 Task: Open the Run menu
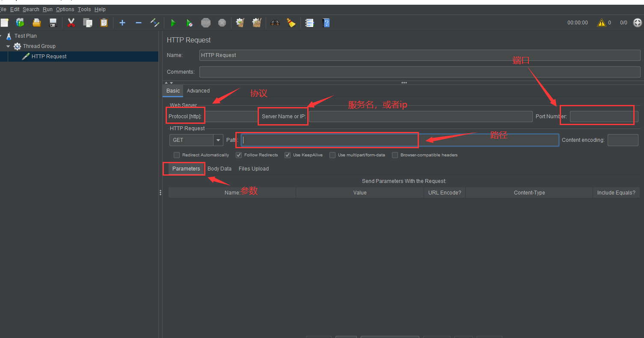(47, 9)
